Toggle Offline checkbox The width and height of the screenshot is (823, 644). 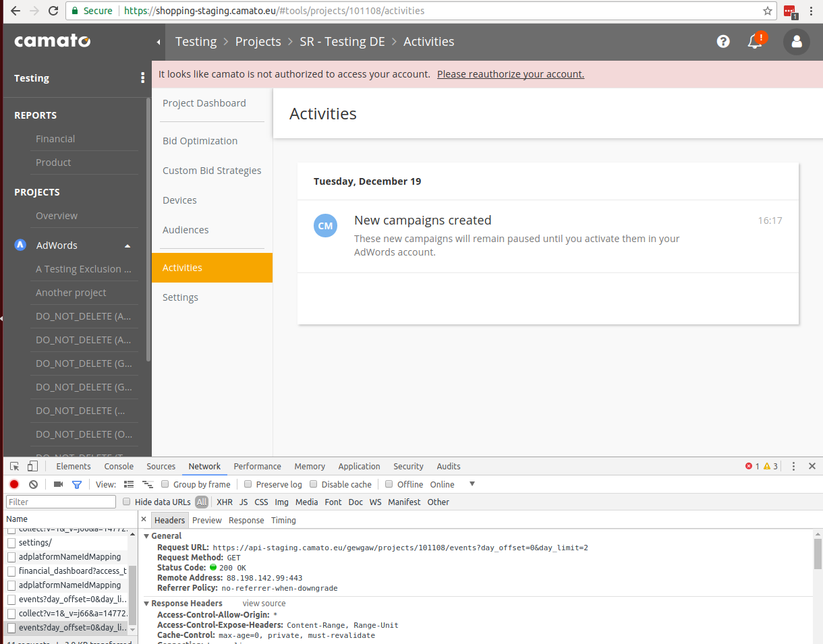pyautogui.click(x=389, y=484)
